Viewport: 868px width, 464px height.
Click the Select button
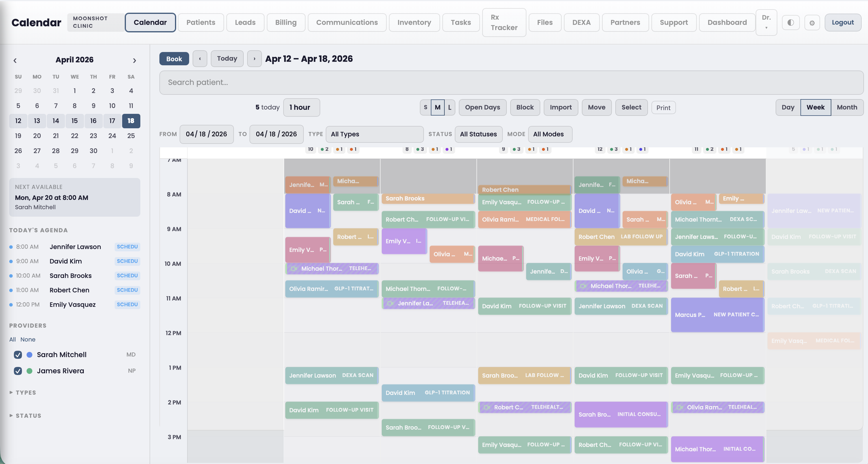coord(631,107)
